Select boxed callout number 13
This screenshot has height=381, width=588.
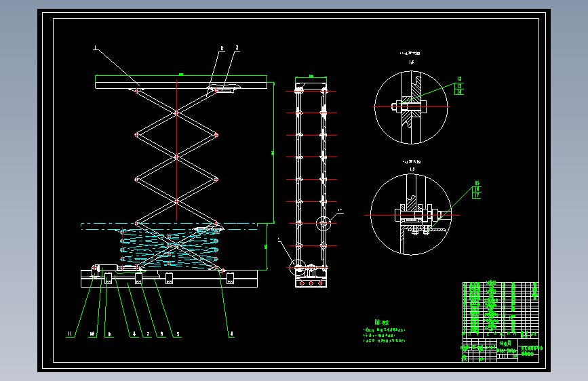[459, 86]
